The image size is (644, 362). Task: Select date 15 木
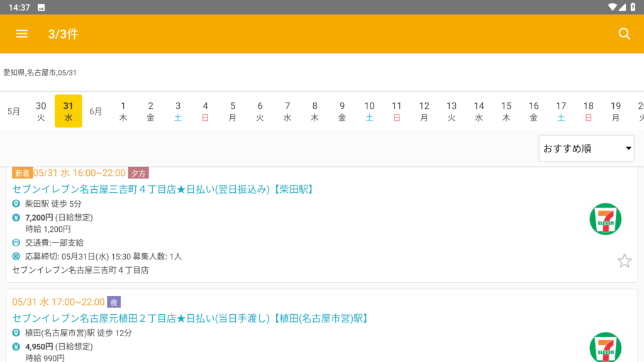[506, 111]
